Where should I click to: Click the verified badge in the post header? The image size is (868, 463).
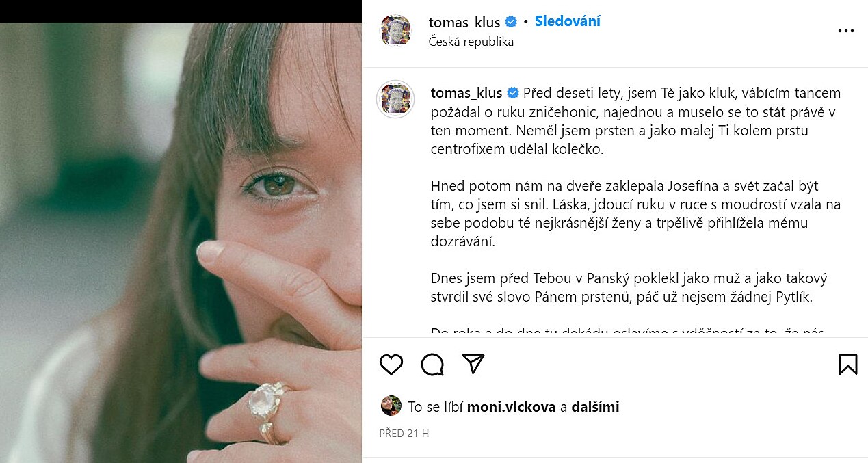click(511, 23)
